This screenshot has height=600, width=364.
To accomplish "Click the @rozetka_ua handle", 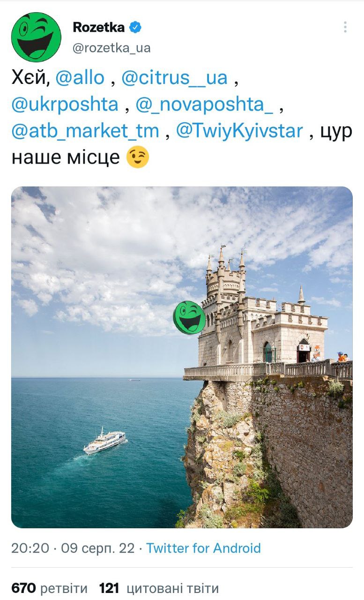I will 111,48.
